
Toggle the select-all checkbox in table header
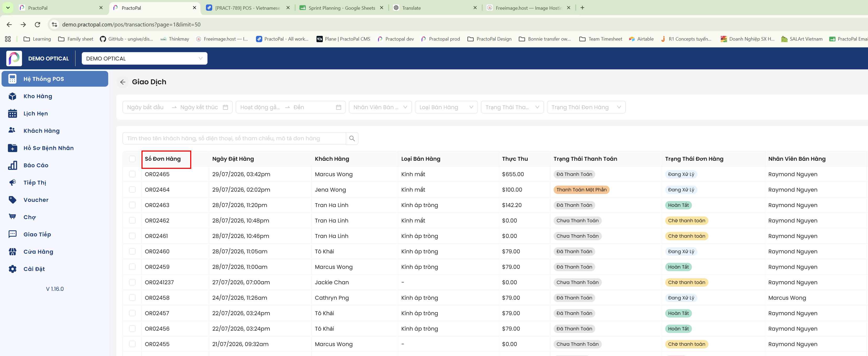(x=132, y=159)
